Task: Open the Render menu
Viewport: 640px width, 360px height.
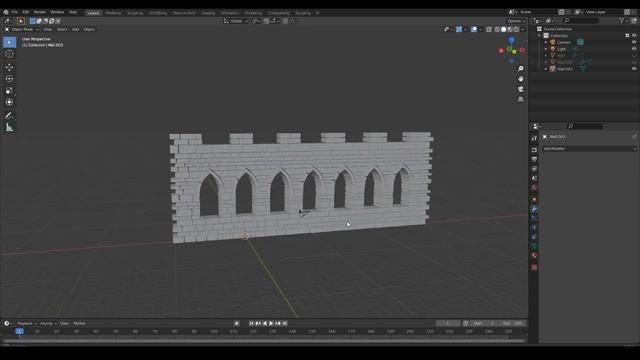Action: 40,12
